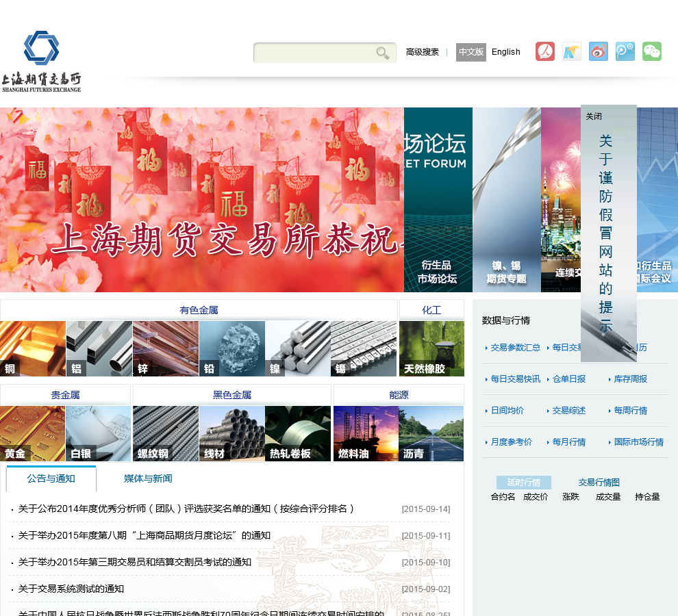Select the 铝 aluminum product tile
This screenshot has height=616, width=678.
pos(99,348)
